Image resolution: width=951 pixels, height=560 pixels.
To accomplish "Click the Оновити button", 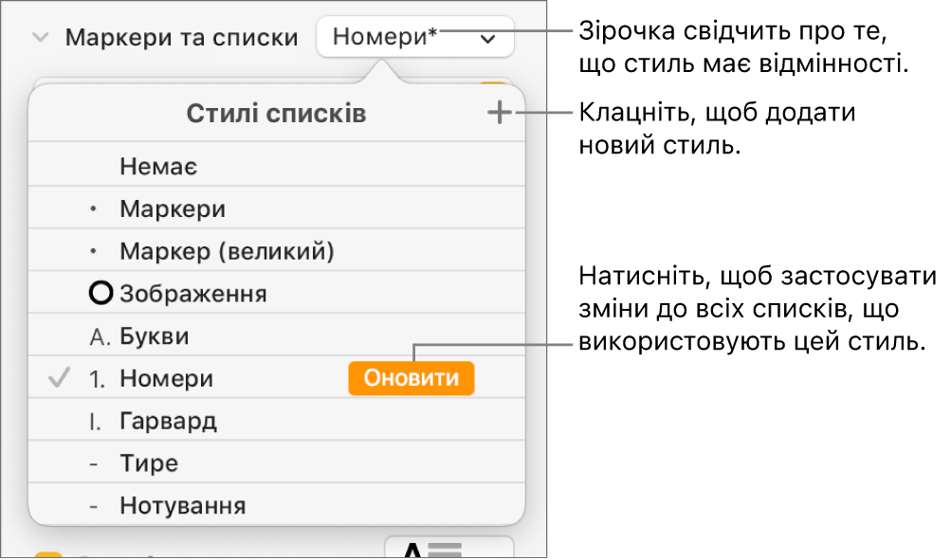I will tap(411, 378).
